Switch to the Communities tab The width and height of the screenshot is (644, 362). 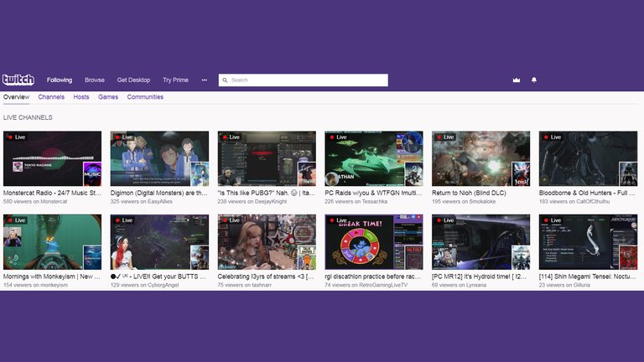pos(145,97)
